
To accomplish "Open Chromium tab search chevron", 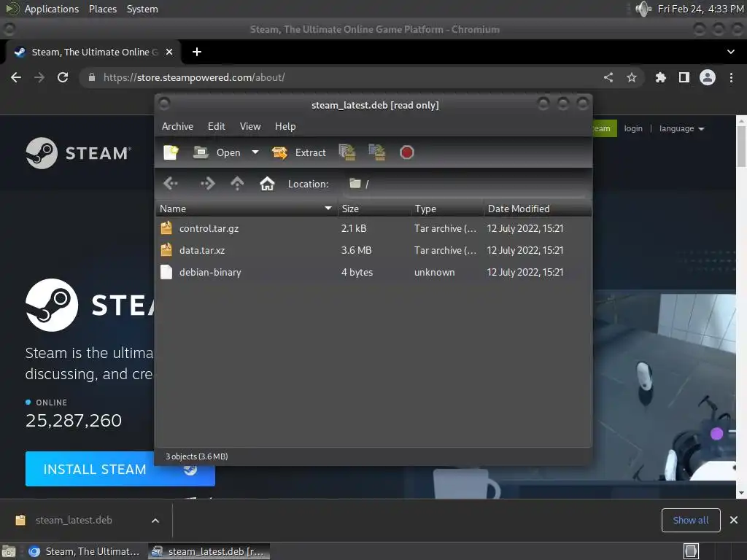I will click(x=731, y=52).
